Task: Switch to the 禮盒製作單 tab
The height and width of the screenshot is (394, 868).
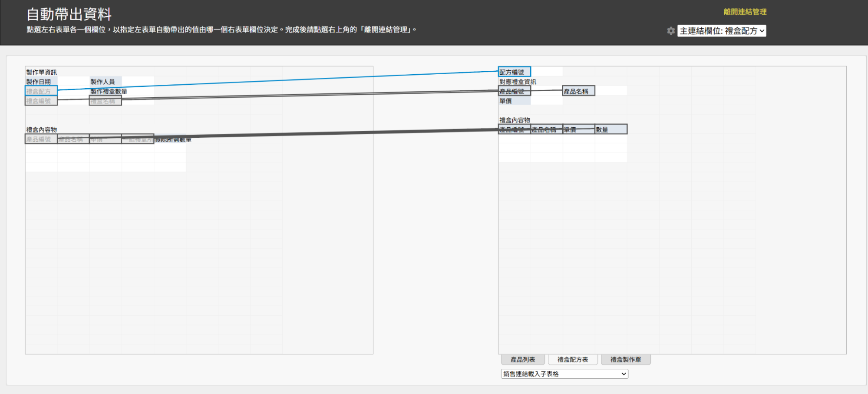Action: coord(625,360)
